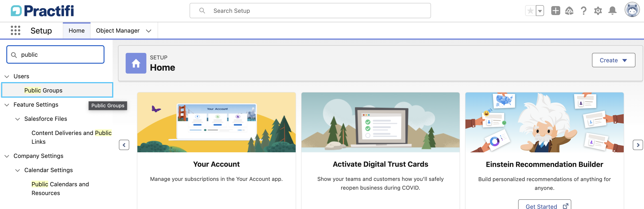
Task: Collapse the Salesforce Files chevron
Action: [x=18, y=119]
